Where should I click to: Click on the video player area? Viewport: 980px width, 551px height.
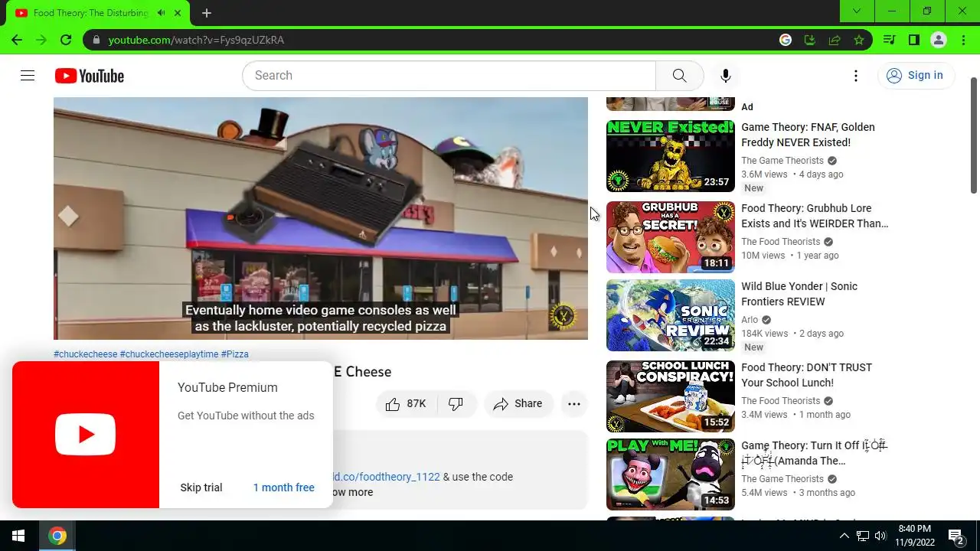tap(321, 218)
